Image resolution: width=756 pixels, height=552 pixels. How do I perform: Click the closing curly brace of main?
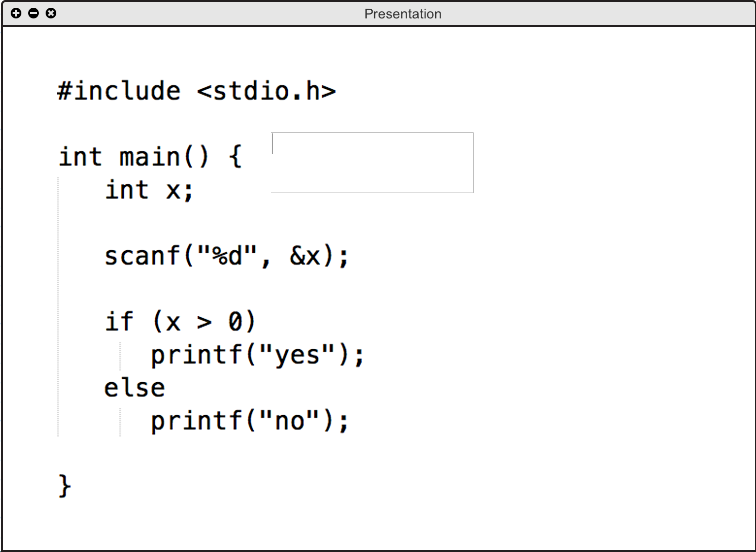pyautogui.click(x=65, y=486)
